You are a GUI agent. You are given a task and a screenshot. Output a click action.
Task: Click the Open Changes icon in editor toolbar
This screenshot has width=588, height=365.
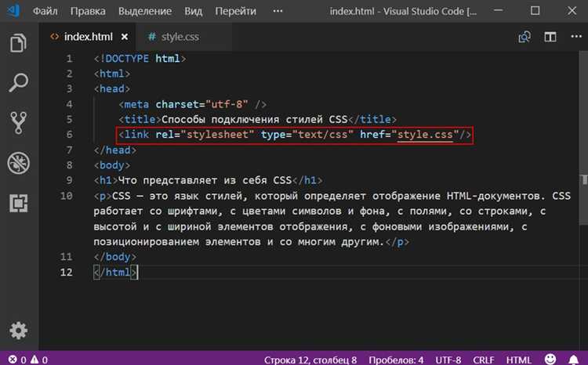[524, 37]
